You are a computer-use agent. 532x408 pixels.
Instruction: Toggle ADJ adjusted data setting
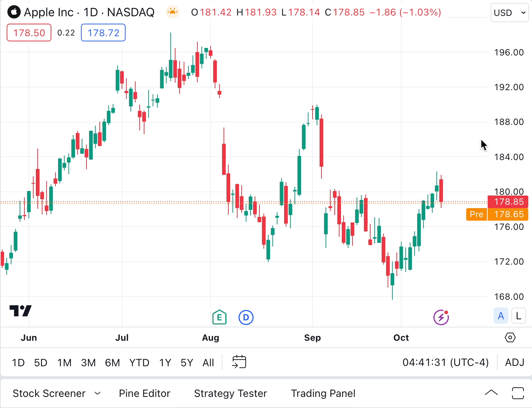tap(514, 363)
